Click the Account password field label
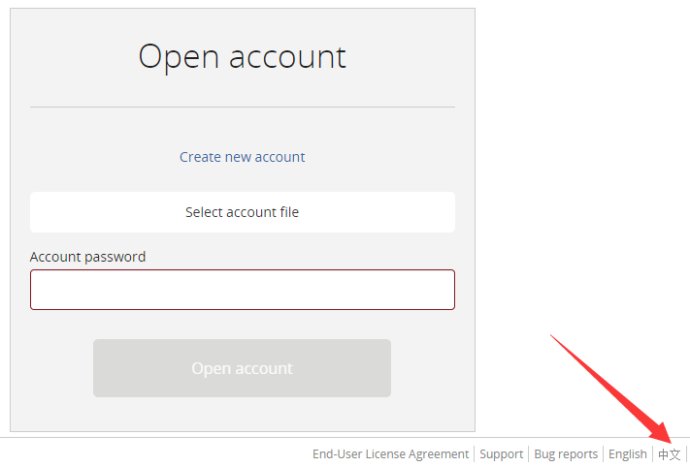690x467 pixels. pos(88,257)
